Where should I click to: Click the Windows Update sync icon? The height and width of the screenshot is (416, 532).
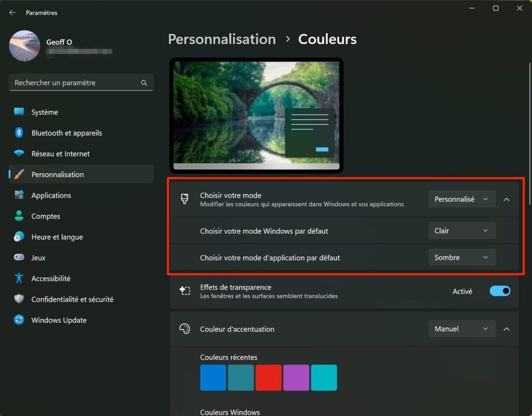pos(19,320)
